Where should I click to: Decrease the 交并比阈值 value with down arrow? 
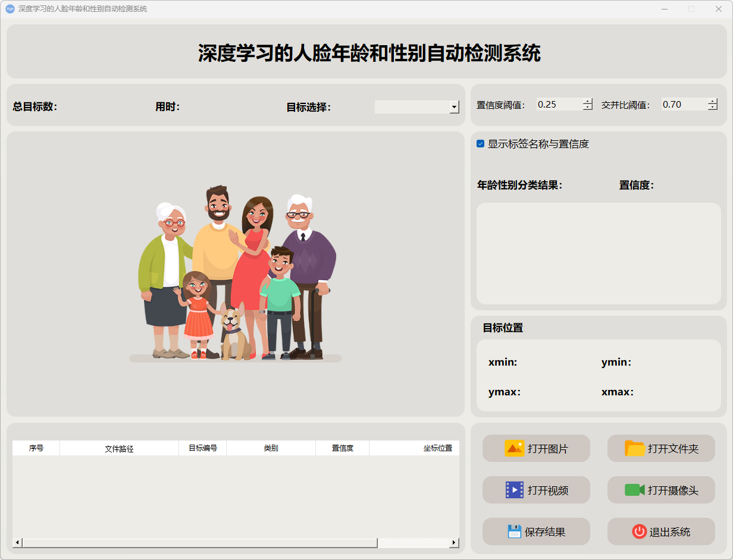(713, 108)
